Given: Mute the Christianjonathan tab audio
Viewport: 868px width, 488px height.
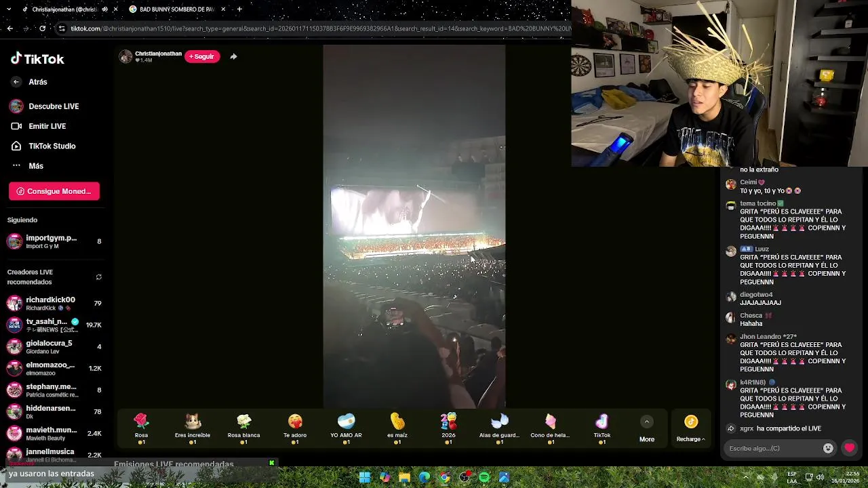Looking at the screenshot, I should click(104, 9).
